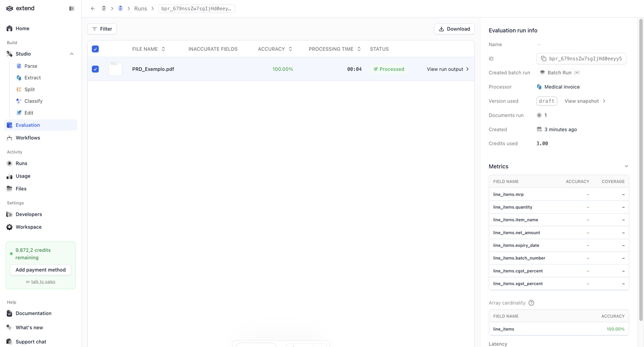Copy the evaluation run ID
The width and height of the screenshot is (644, 347).
(x=543, y=59)
